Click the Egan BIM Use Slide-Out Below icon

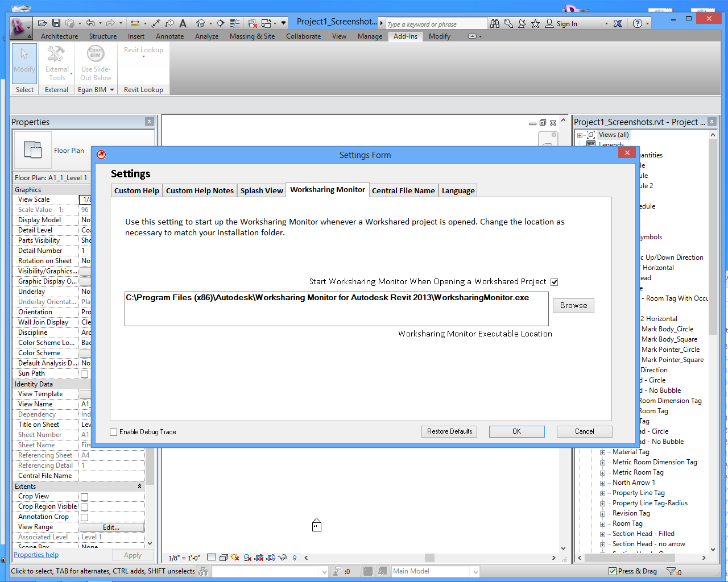pos(96,55)
